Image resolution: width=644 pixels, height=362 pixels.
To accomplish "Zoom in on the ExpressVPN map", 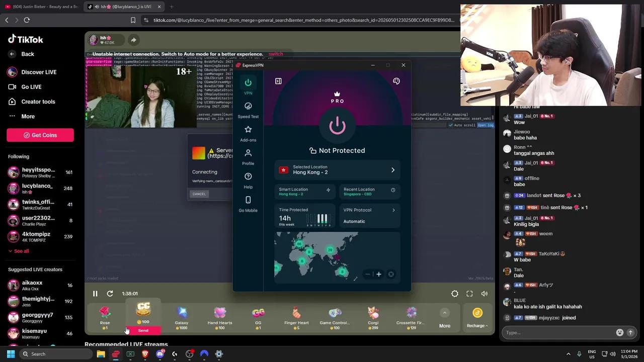I will click(379, 274).
